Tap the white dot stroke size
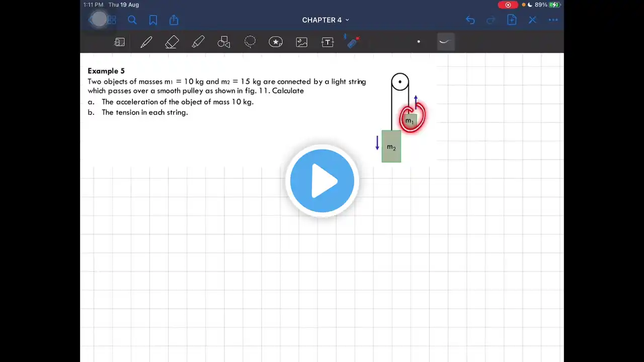This screenshot has width=644, height=362. click(x=419, y=42)
